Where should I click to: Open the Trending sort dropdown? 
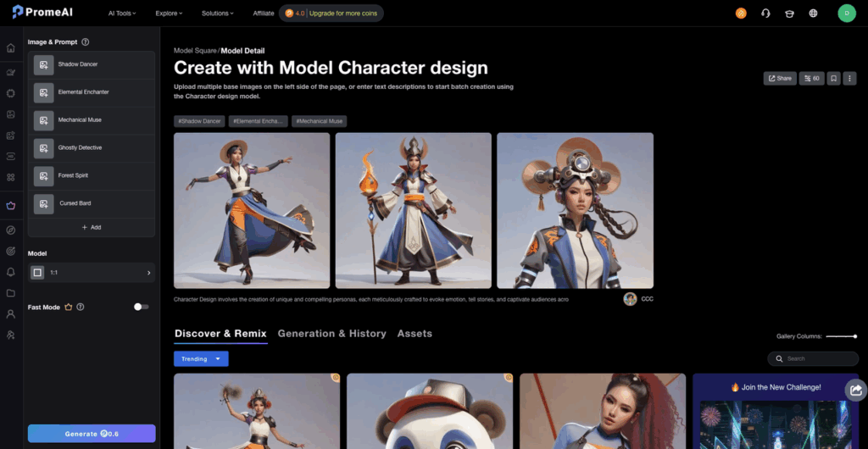point(201,359)
